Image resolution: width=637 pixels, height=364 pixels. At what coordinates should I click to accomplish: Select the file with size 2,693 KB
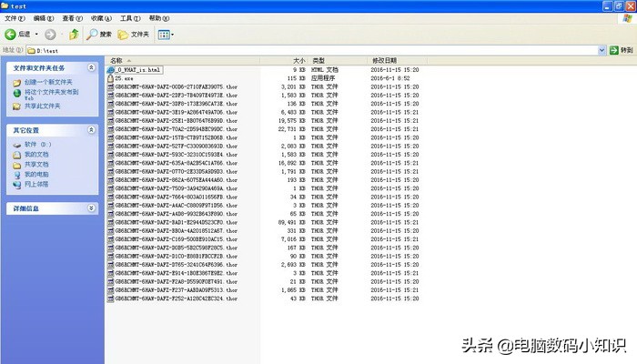(x=176, y=265)
